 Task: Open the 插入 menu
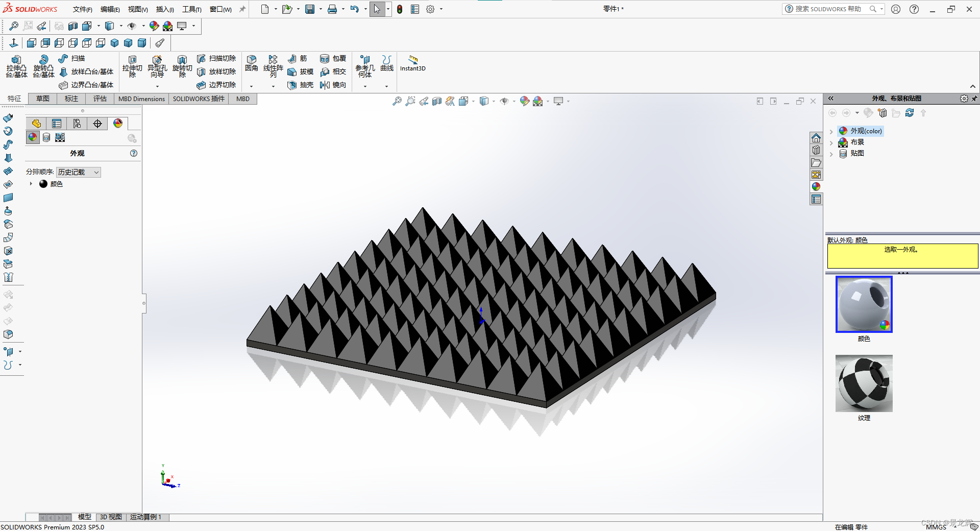[x=164, y=9]
